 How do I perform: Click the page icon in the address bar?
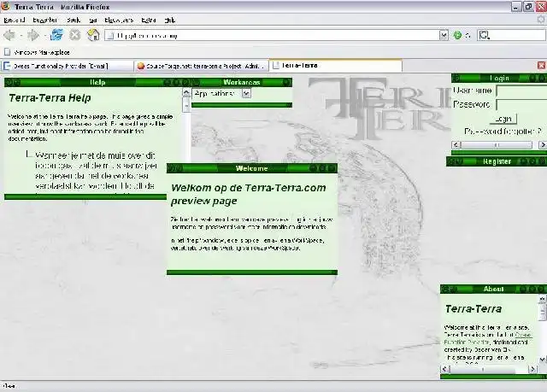[x=110, y=35]
